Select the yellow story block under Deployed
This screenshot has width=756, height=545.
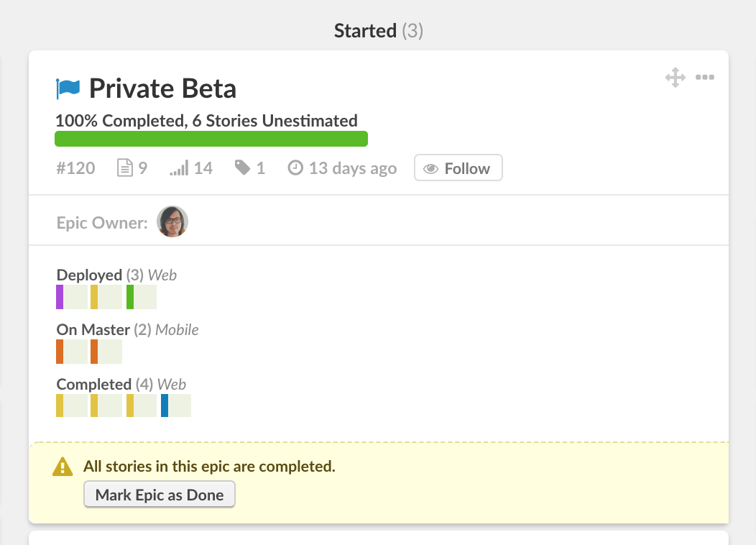pos(106,297)
